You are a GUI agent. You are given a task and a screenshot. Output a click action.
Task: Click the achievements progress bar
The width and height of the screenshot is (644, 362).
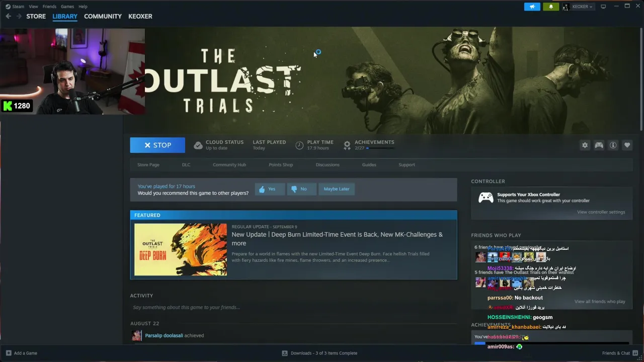click(x=381, y=148)
